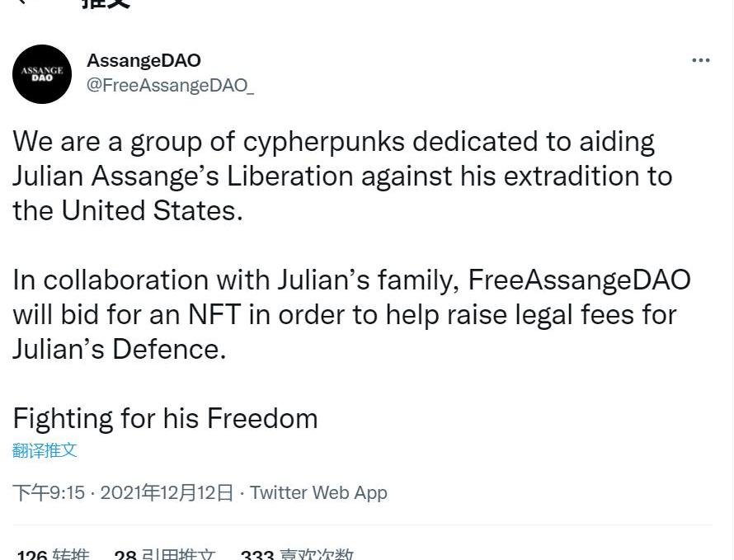This screenshot has width=734, height=560.
Task: Open the 下午9:15 timestamp link
Action: click(x=49, y=492)
